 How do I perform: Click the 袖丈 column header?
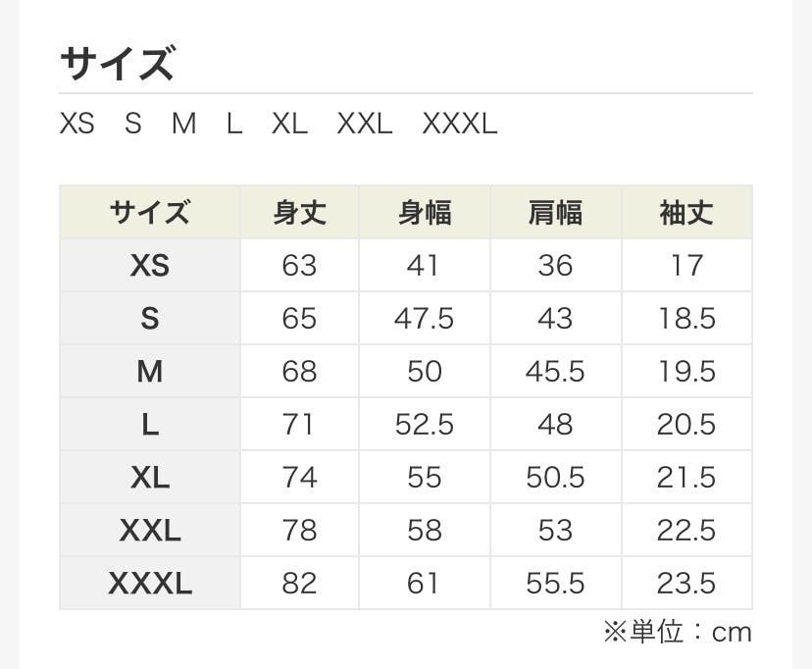click(686, 212)
